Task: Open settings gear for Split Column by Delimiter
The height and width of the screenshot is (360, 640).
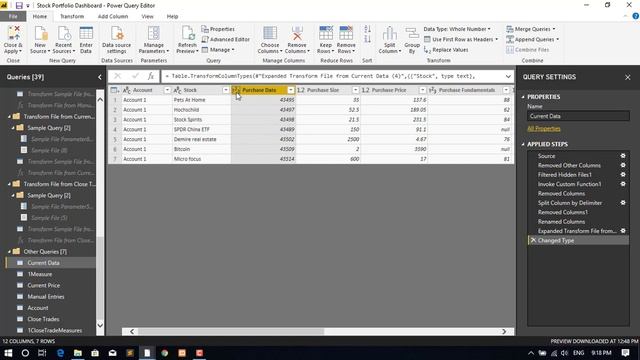Action: (623, 203)
